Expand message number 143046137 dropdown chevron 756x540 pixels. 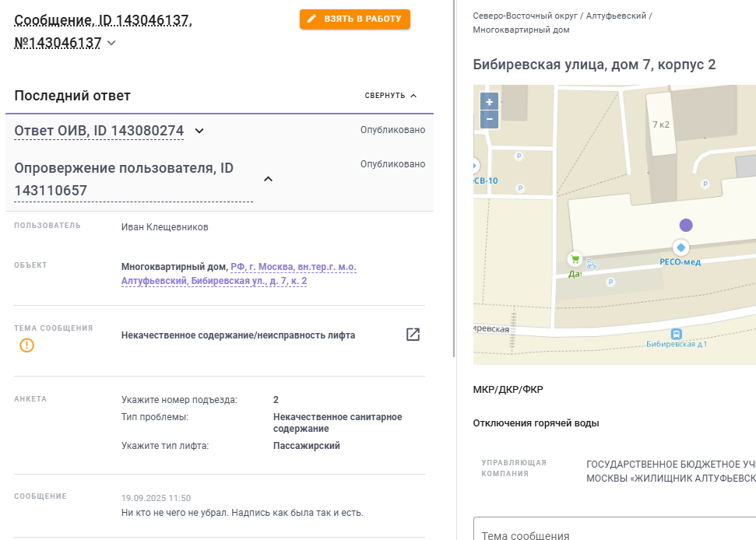(111, 43)
